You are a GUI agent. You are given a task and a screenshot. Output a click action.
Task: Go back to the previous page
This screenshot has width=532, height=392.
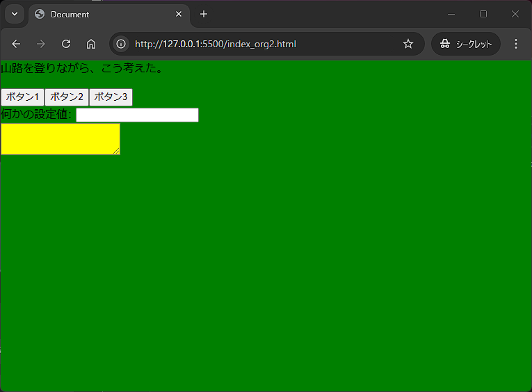16,44
